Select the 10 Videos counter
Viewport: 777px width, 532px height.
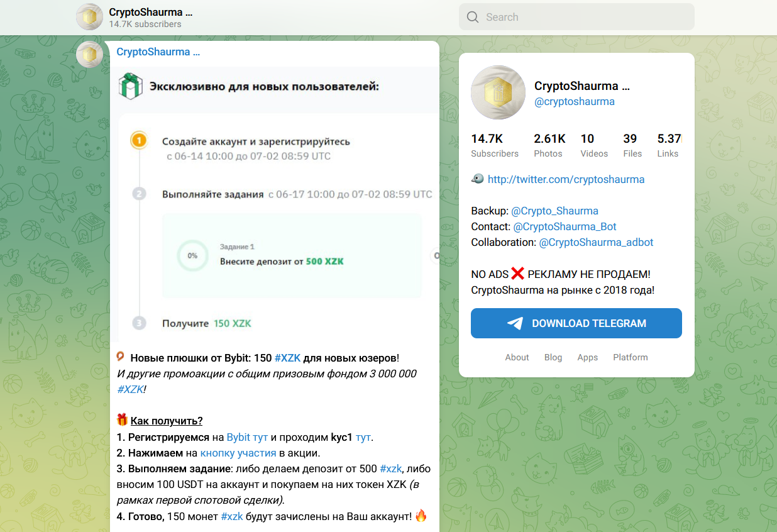click(594, 145)
